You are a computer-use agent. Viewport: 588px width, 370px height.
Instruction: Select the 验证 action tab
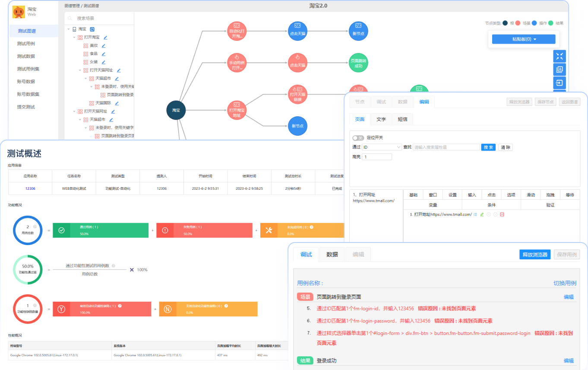click(x=550, y=205)
